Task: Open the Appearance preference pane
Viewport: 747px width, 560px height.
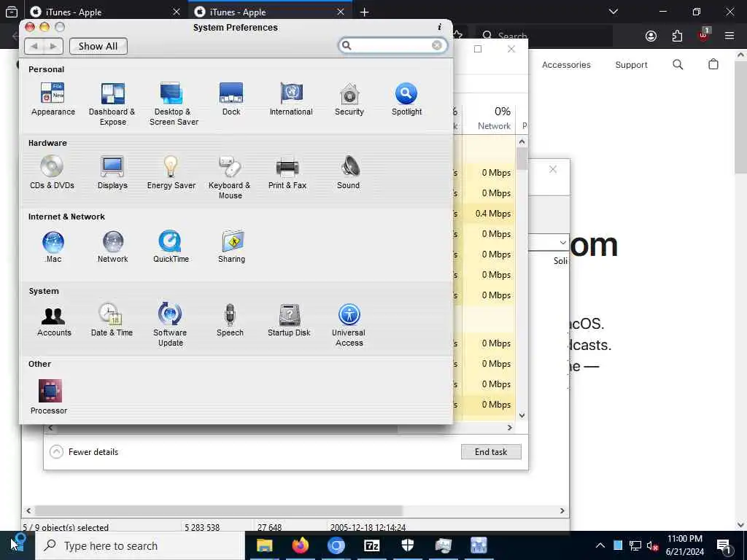Action: pos(53,99)
